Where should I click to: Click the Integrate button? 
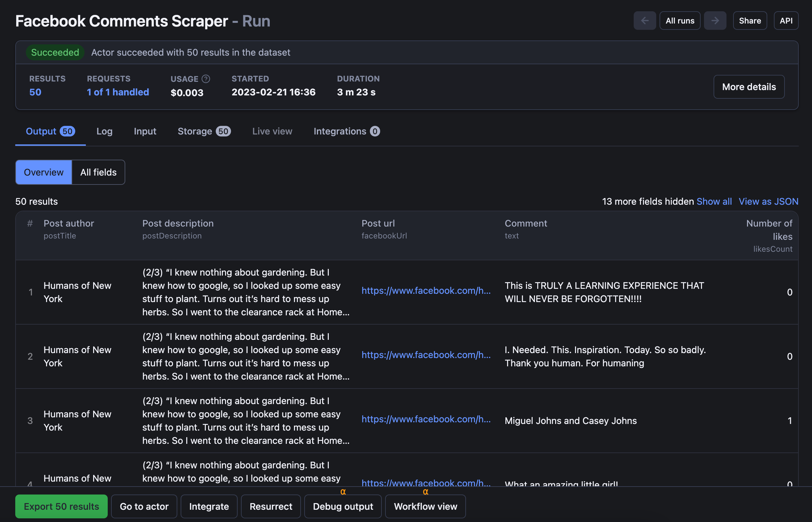click(209, 506)
